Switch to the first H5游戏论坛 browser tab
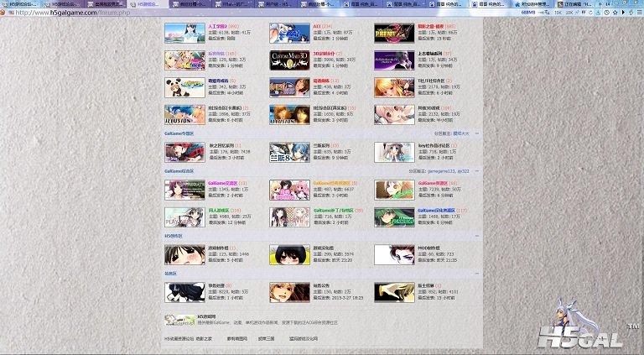 click(19, 4)
